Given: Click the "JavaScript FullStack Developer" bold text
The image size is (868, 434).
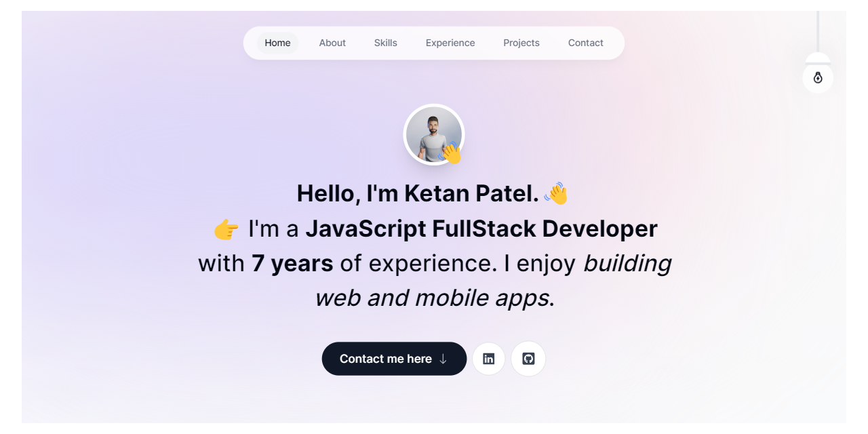Looking at the screenshot, I should (481, 229).
